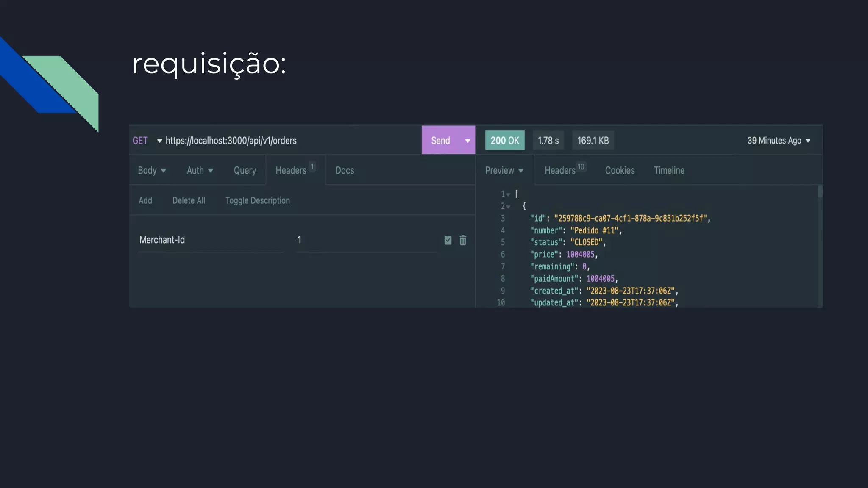868x488 pixels.
Task: Open the Docs tab
Action: (345, 170)
